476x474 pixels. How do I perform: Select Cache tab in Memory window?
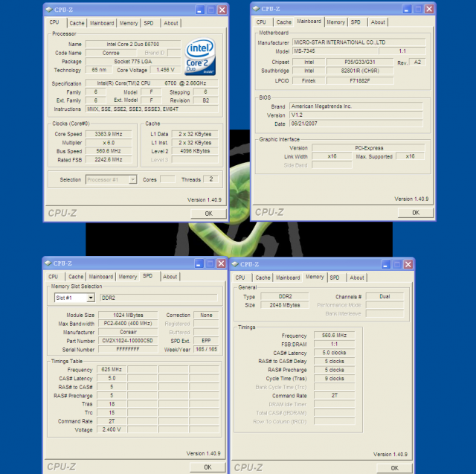263,278
